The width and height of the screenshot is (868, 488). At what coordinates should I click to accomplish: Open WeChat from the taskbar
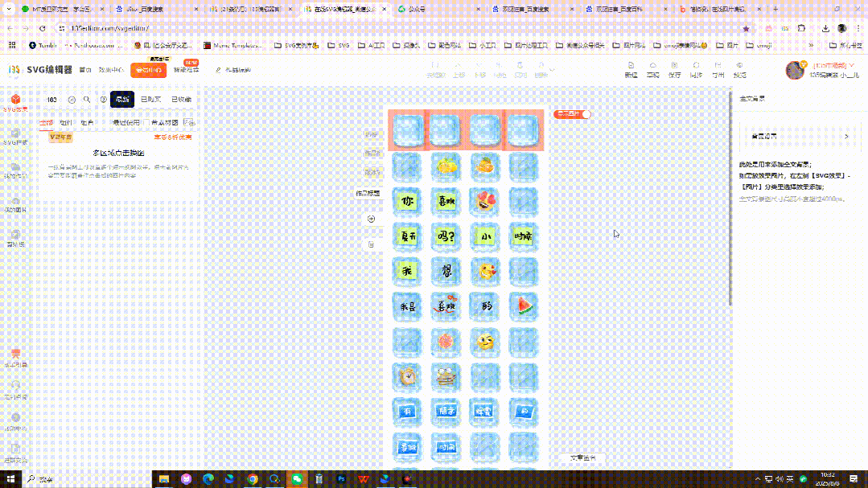coord(297,479)
